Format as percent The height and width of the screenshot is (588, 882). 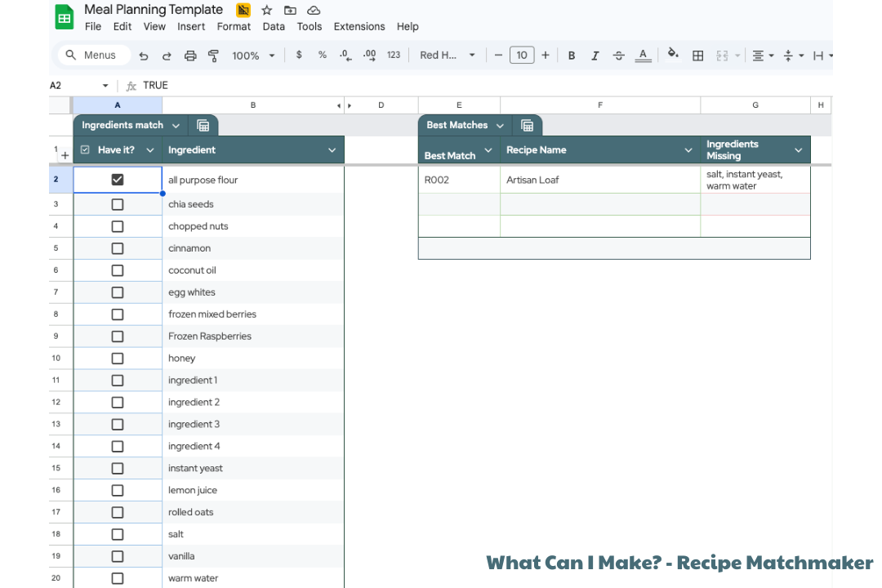tap(322, 56)
